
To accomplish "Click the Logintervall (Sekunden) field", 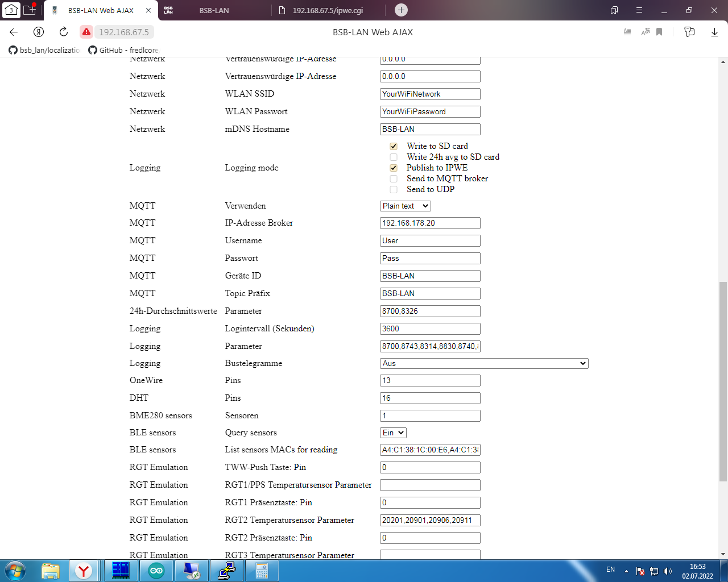I will point(430,329).
